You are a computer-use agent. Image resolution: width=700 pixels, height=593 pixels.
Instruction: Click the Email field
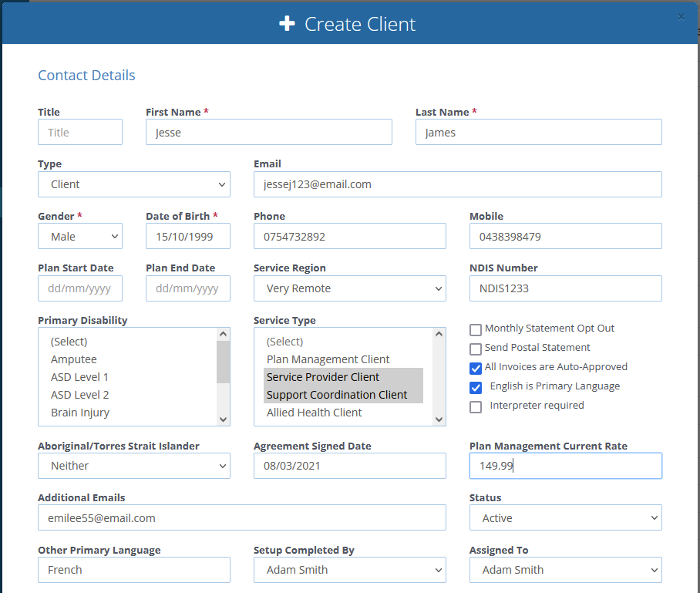click(x=458, y=184)
